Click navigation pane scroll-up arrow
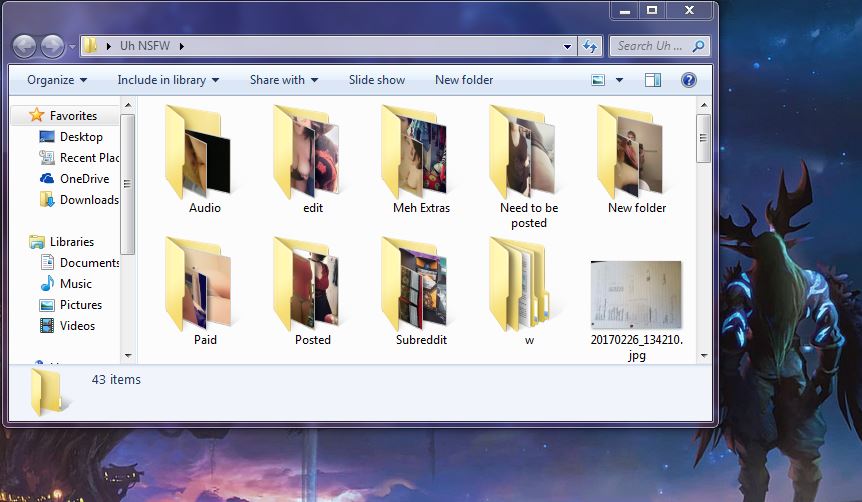862x502 pixels. click(128, 105)
